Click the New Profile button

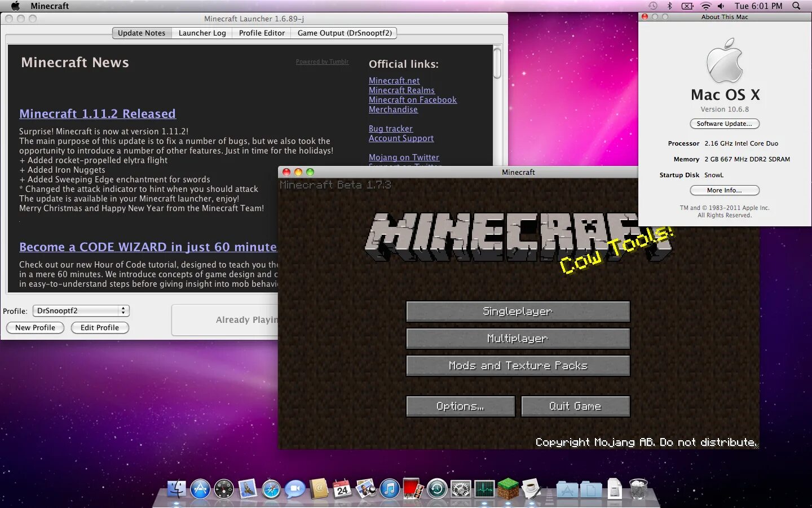[x=35, y=327]
